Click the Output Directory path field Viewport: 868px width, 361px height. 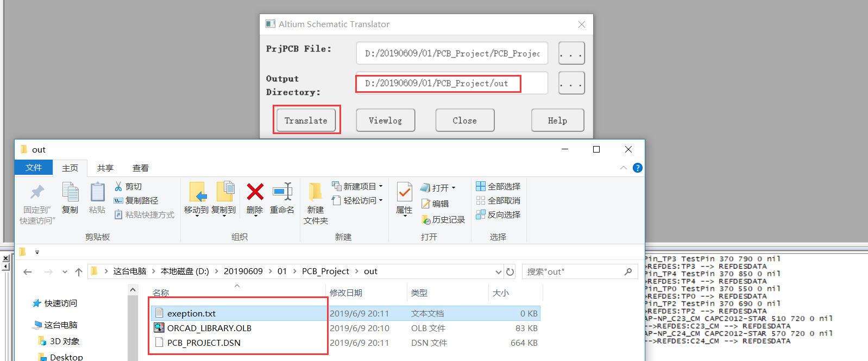tap(452, 83)
